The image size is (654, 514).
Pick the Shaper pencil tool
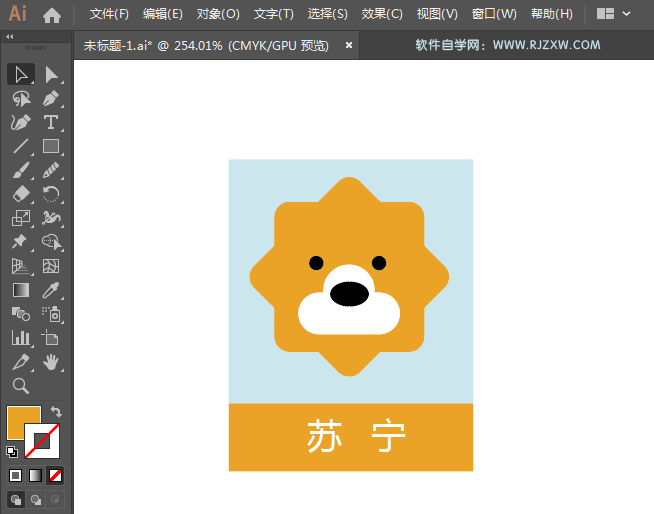pyautogui.click(x=51, y=171)
